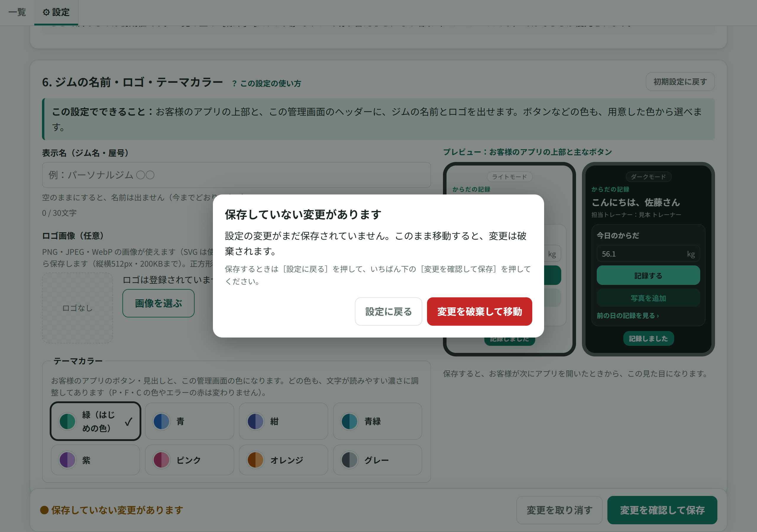Click 写真を追加 in dark mode preview

coord(648,298)
